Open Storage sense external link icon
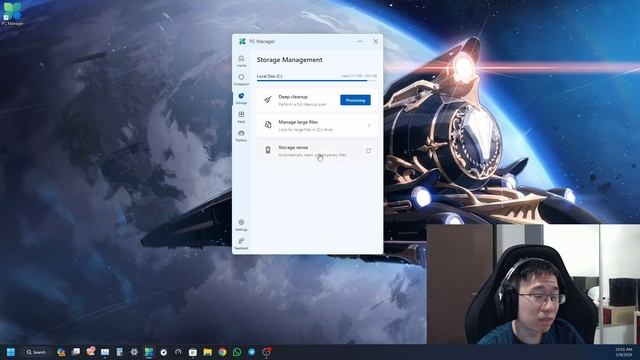 (x=369, y=151)
